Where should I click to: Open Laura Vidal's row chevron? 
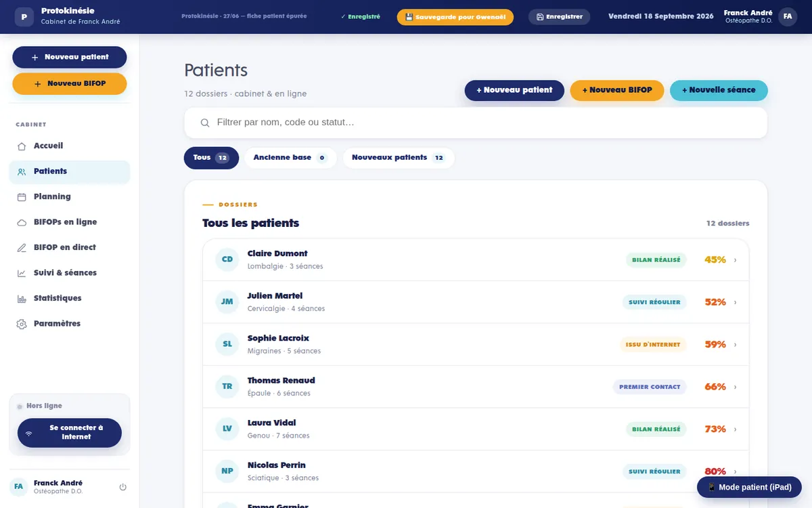click(735, 429)
